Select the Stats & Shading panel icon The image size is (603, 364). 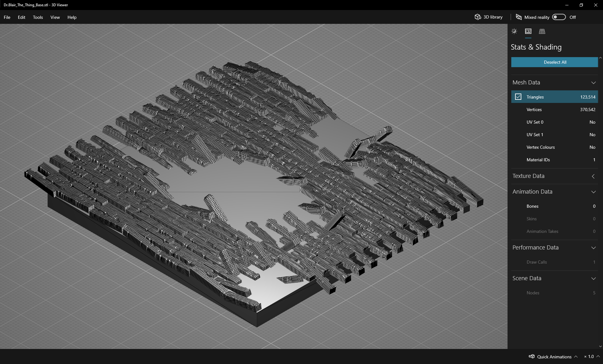coord(528,31)
